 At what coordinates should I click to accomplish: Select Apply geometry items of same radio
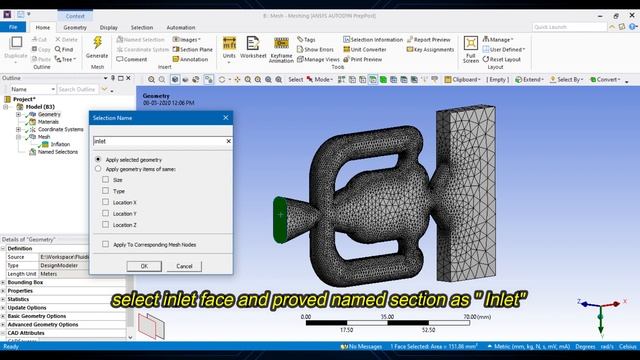(x=98, y=169)
